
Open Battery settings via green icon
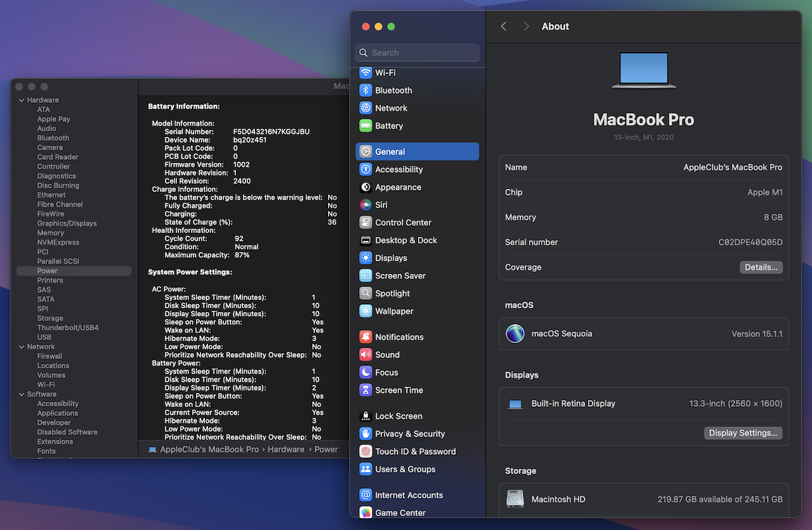pyautogui.click(x=365, y=126)
